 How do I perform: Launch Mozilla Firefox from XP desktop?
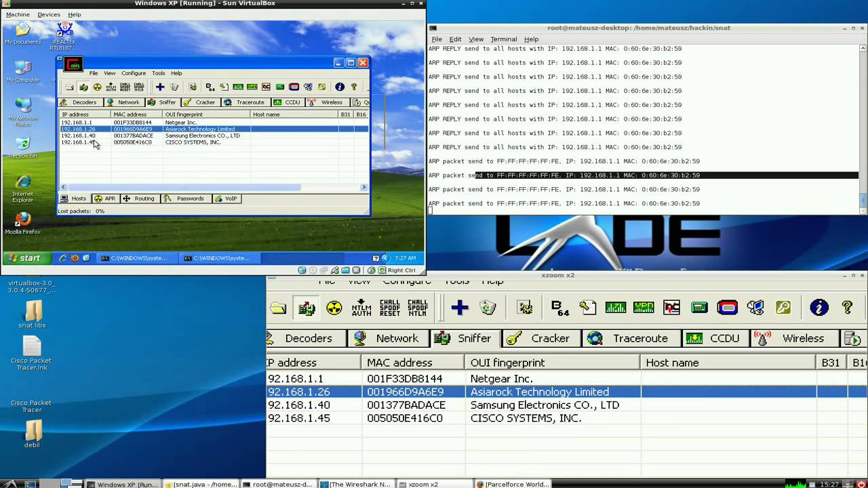pos(23,223)
